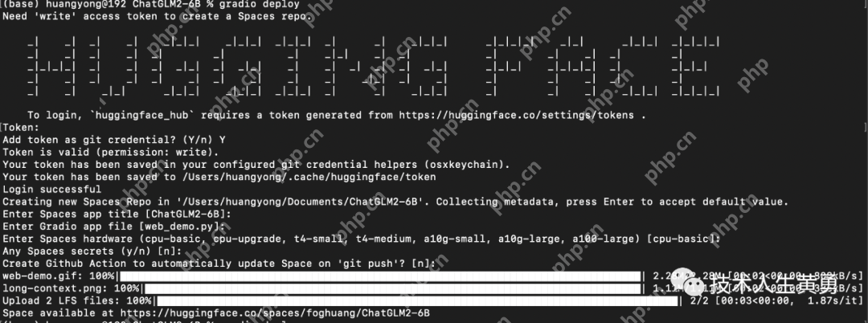Image resolution: width=868 pixels, height=323 pixels.
Task: Click the 技术人生黄勇 watermark text
Action: coord(775,282)
